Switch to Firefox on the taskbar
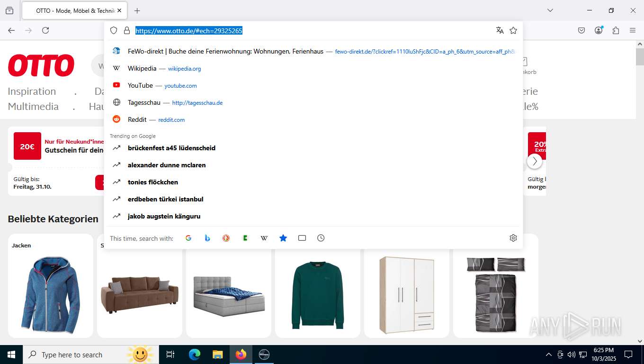The height and width of the screenshot is (364, 644). click(x=241, y=355)
